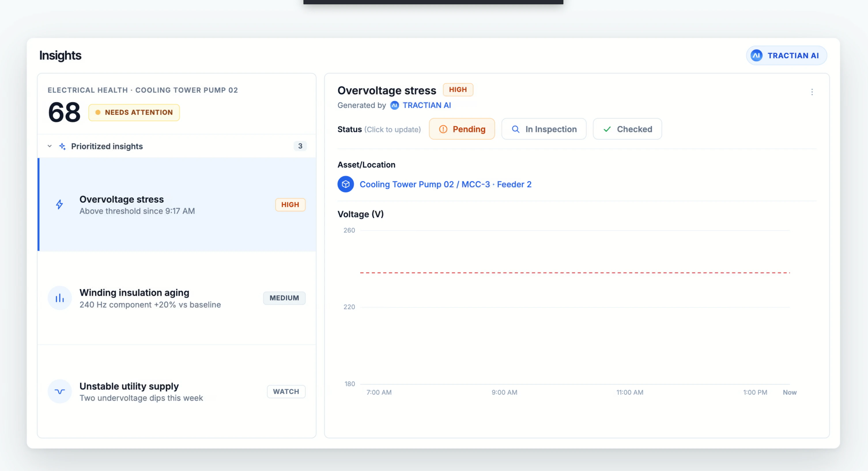Click the lightning bolt icon for Overvoltage stress
The height and width of the screenshot is (471, 868).
59,205
